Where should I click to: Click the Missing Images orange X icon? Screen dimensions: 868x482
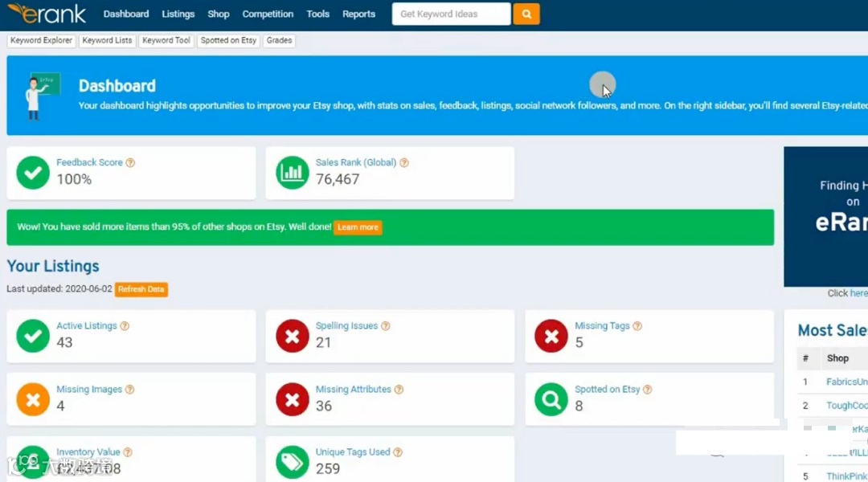tap(33, 399)
